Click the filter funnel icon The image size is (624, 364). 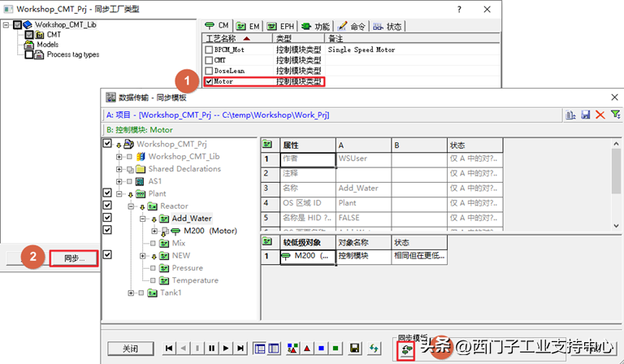(x=615, y=115)
